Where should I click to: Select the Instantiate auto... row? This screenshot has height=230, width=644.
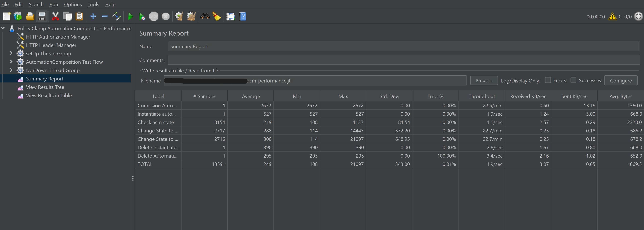coord(390,114)
